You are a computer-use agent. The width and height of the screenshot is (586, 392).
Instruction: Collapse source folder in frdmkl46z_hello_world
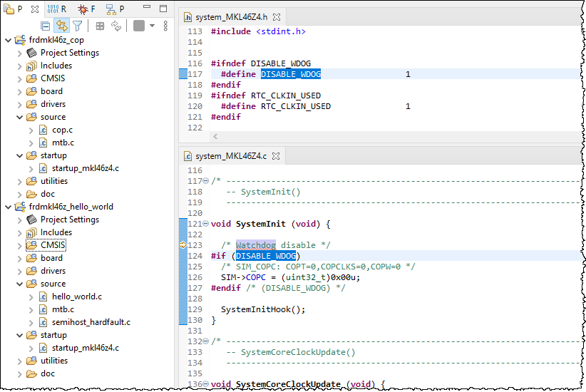click(x=20, y=284)
